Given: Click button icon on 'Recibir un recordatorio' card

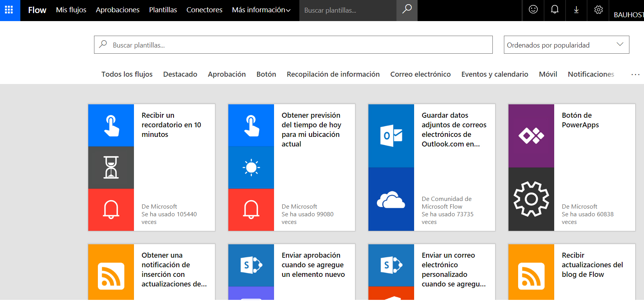Looking at the screenshot, I should 111,125.
